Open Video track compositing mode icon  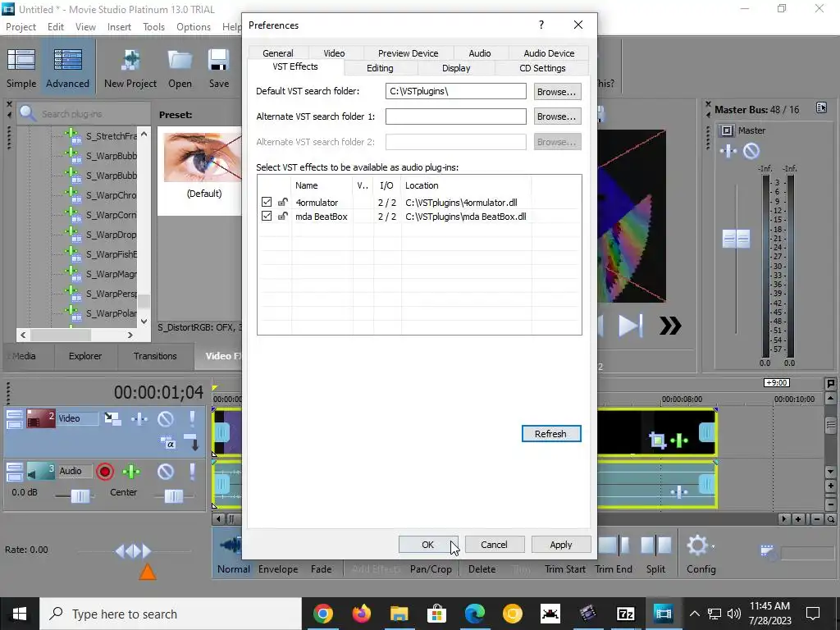coord(167,442)
